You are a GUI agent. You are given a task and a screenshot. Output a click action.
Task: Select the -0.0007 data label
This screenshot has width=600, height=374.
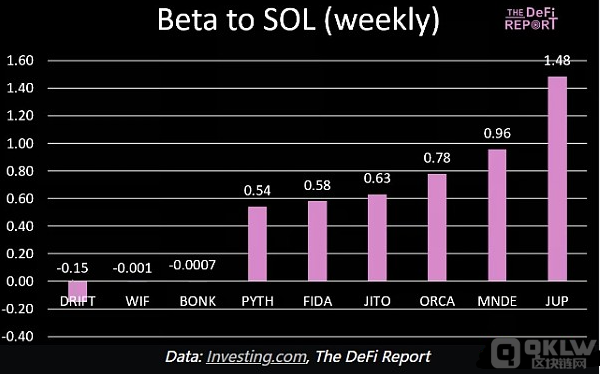click(192, 265)
